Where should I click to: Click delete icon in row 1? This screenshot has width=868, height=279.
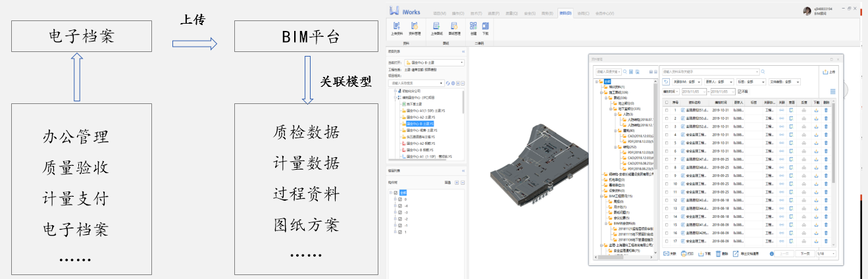(x=827, y=110)
